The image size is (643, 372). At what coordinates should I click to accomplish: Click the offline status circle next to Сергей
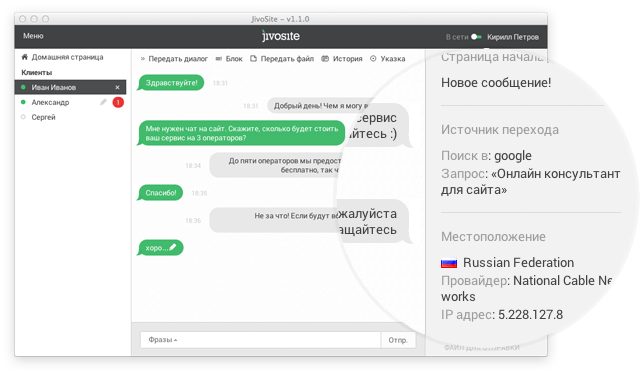click(23, 117)
